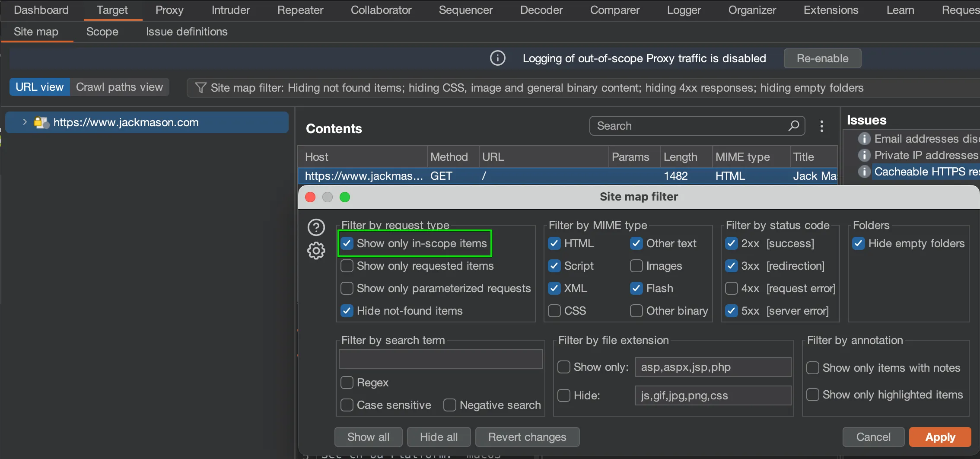Screen dimensions: 980x459
Task: Click the magnifier icon in Search box
Action: coord(793,126)
